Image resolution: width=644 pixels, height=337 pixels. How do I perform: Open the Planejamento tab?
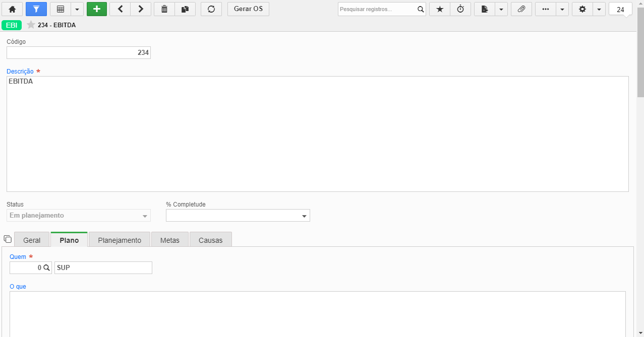click(120, 240)
